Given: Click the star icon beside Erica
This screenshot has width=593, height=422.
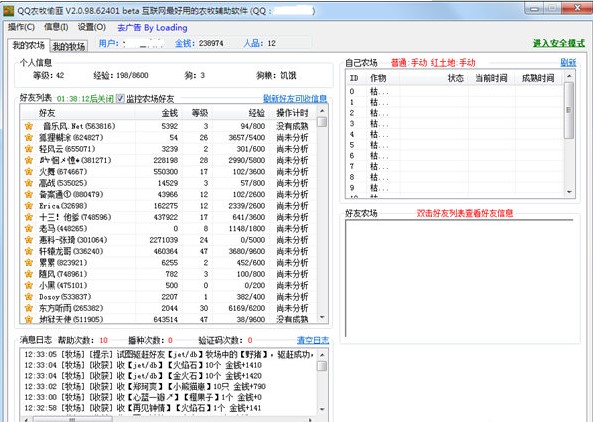Looking at the screenshot, I should click(29, 206).
